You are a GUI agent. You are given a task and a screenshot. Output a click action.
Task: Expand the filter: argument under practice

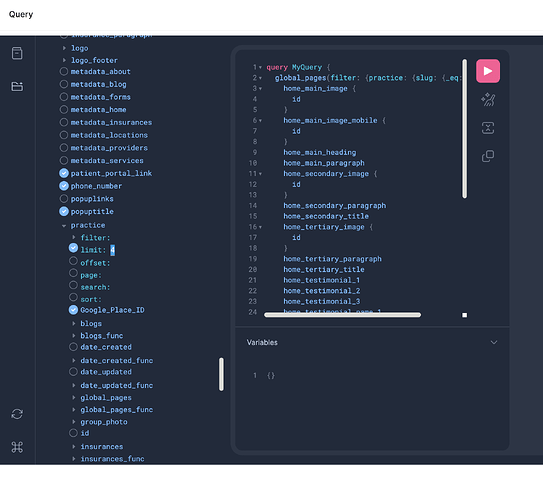click(73, 237)
